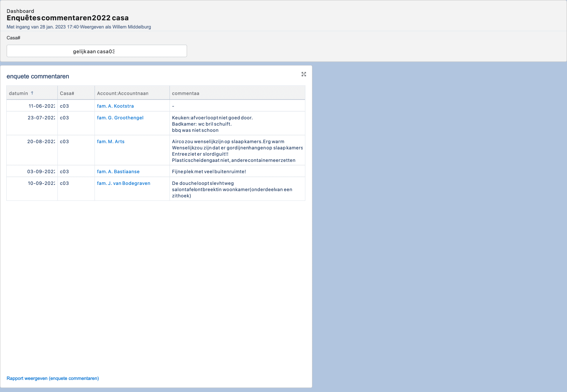The height and width of the screenshot is (392, 567).
Task: Click the Casa# filter label
Action: click(13, 38)
